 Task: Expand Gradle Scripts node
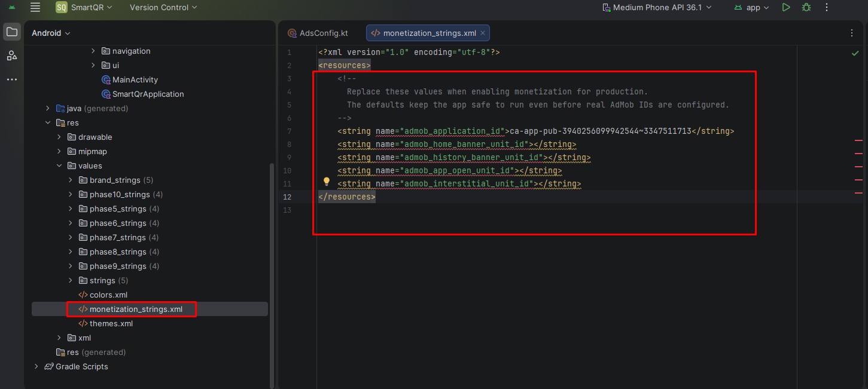pyautogui.click(x=36, y=366)
